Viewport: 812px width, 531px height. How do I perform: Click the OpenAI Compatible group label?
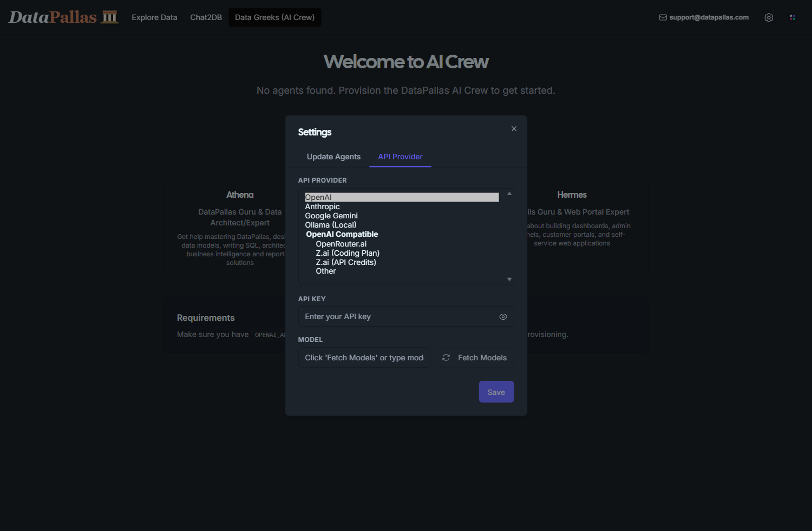pos(342,234)
